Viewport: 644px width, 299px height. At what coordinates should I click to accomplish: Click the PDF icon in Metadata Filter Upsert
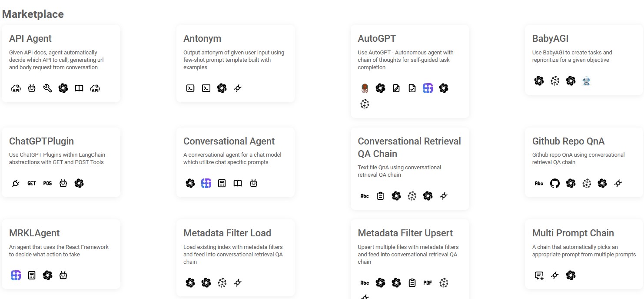click(x=428, y=283)
